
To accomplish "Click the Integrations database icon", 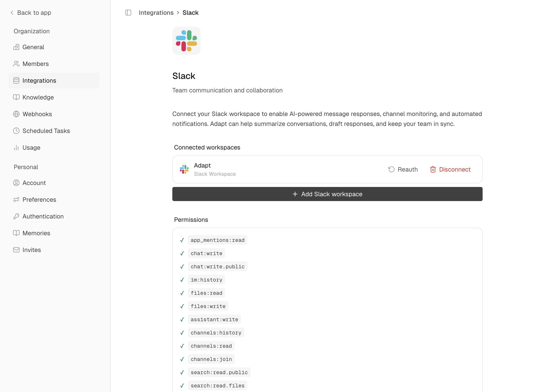I will (x=16, y=80).
